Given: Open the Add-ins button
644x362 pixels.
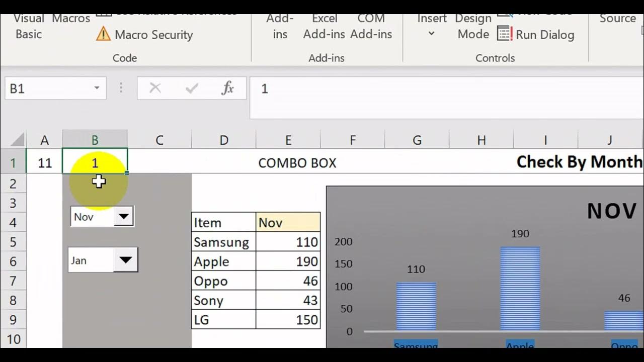Looking at the screenshot, I should (280, 26).
